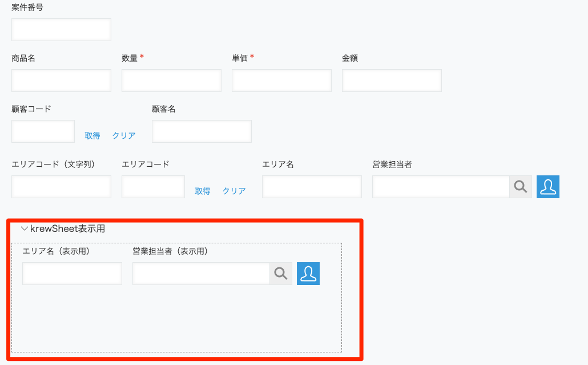Focus the 商品名 input field
The height and width of the screenshot is (365, 588).
point(62,81)
